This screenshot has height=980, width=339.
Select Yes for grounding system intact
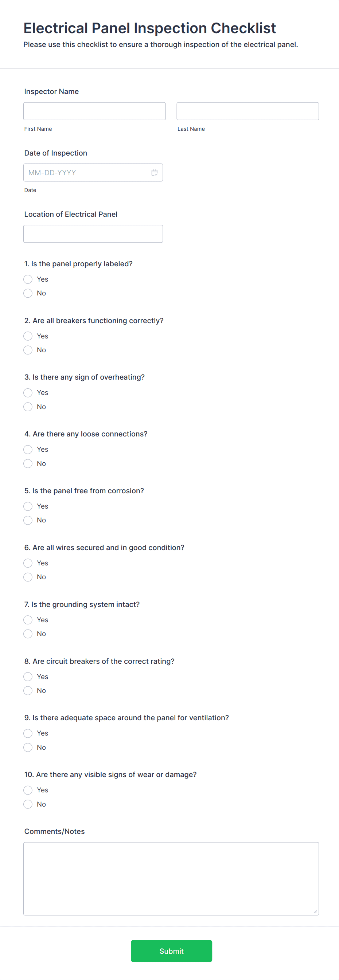(x=27, y=620)
